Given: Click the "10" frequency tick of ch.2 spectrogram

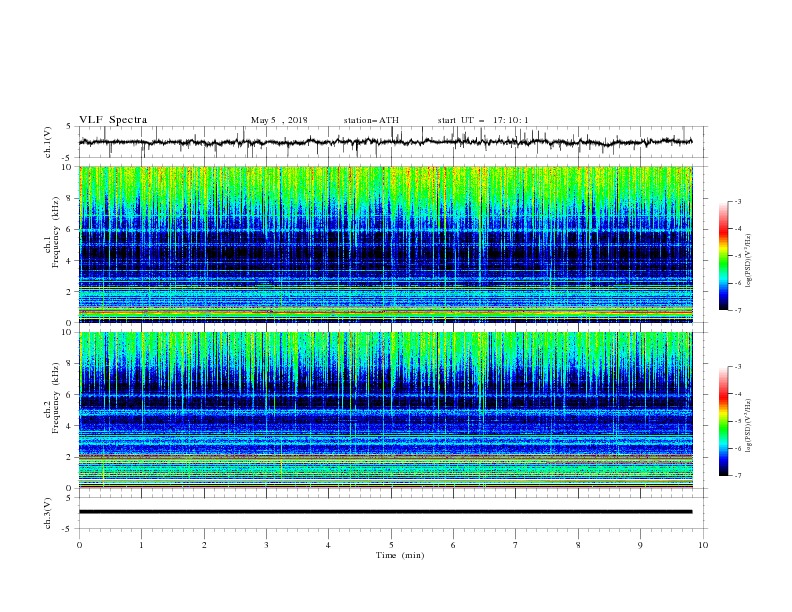Looking at the screenshot, I should coord(67,332).
